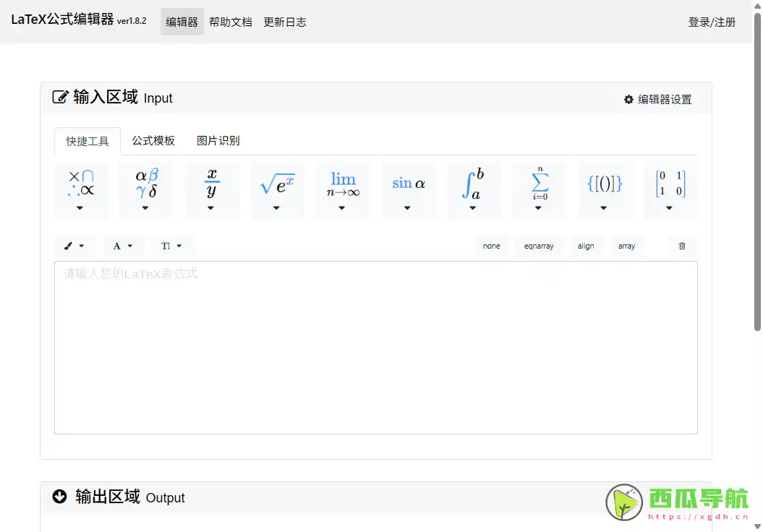Open the 图片识别 image recognition tab
Image resolution: width=763 pixels, height=532 pixels.
218,141
